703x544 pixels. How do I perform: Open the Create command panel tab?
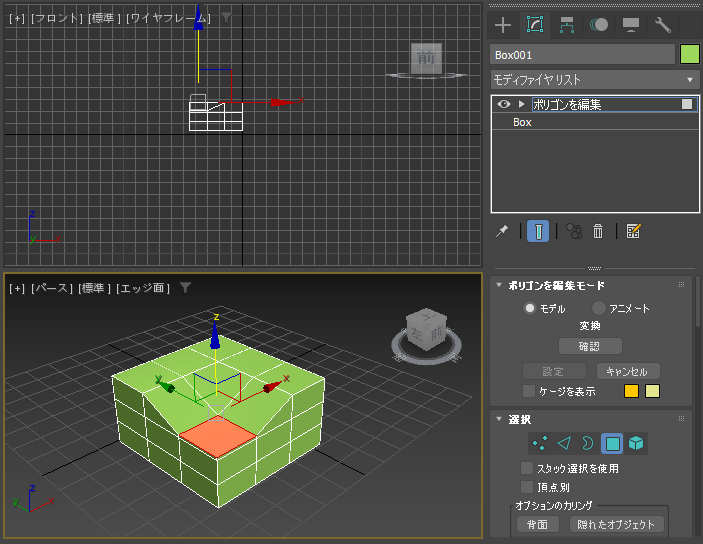[x=503, y=25]
